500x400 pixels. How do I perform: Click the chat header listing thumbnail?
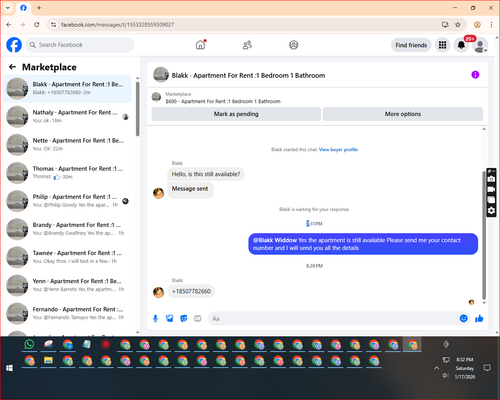[x=161, y=75]
